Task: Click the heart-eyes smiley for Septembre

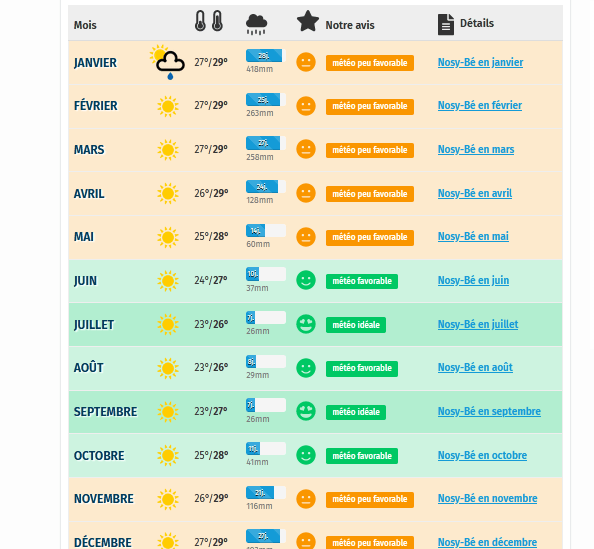Action: [306, 411]
